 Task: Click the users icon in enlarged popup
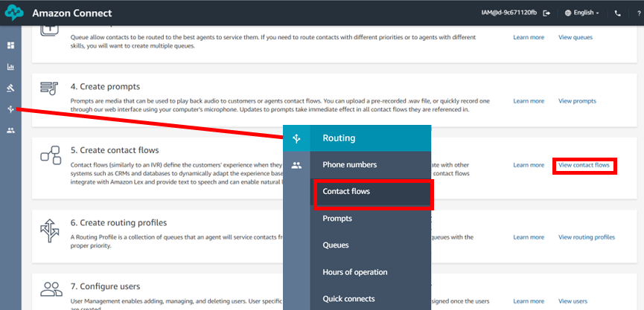(x=296, y=165)
